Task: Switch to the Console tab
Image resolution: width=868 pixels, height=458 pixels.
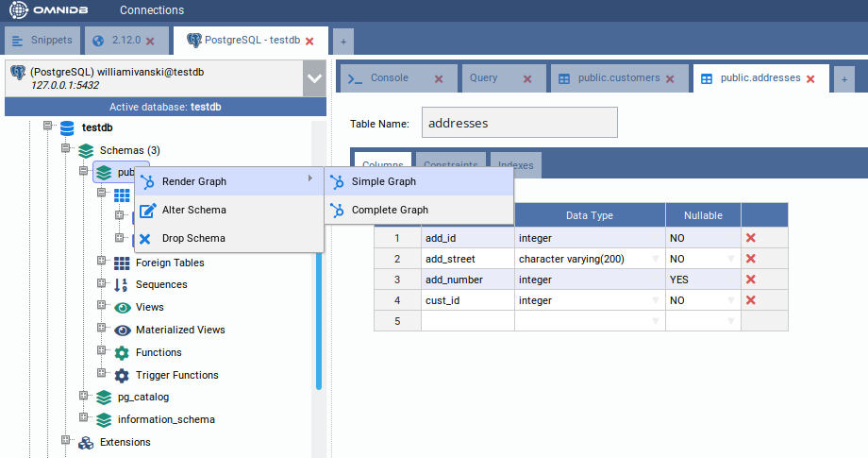Action: coord(389,78)
